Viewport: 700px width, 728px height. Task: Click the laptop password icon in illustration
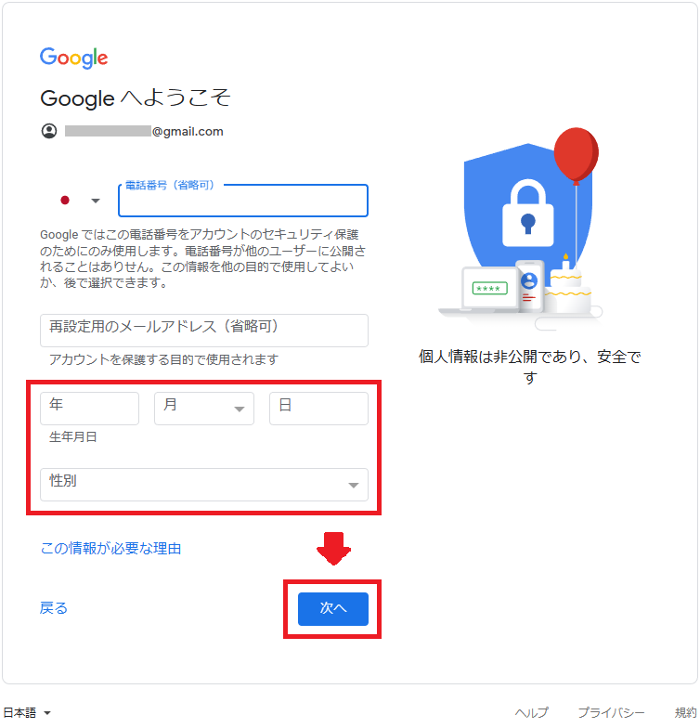point(490,288)
